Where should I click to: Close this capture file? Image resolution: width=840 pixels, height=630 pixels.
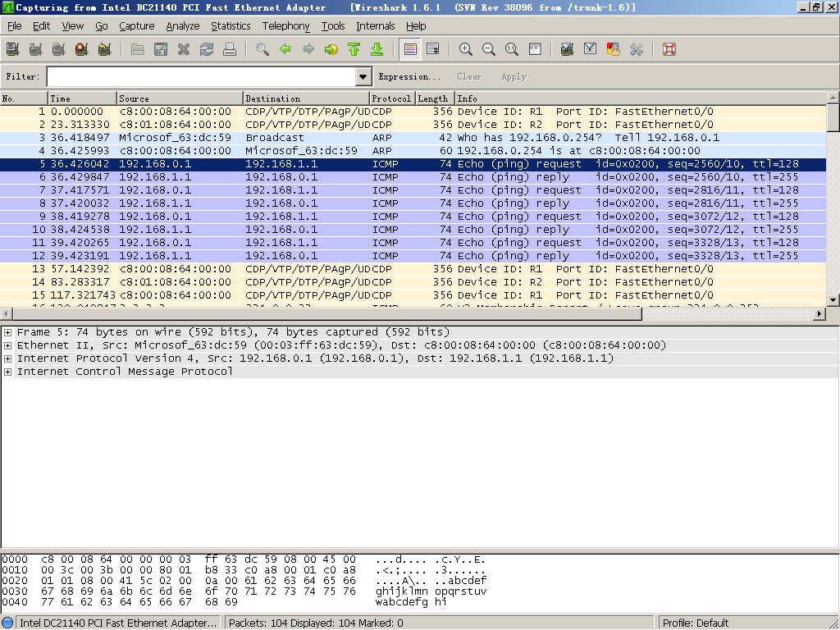184,49
